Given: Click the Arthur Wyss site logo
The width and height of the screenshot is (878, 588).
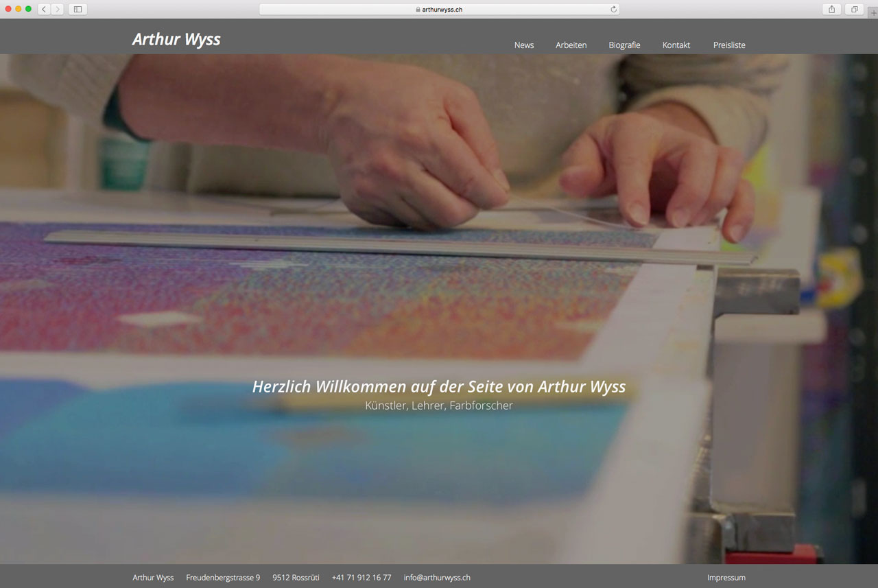Looking at the screenshot, I should (x=176, y=39).
